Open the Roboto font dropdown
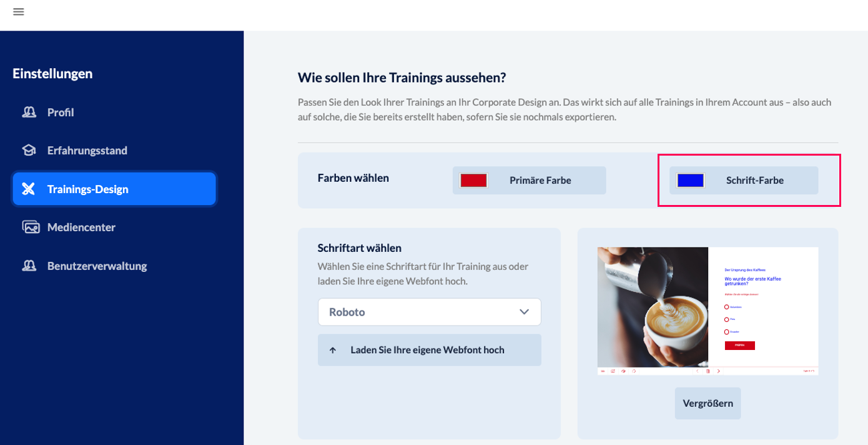The image size is (868, 445). (429, 312)
